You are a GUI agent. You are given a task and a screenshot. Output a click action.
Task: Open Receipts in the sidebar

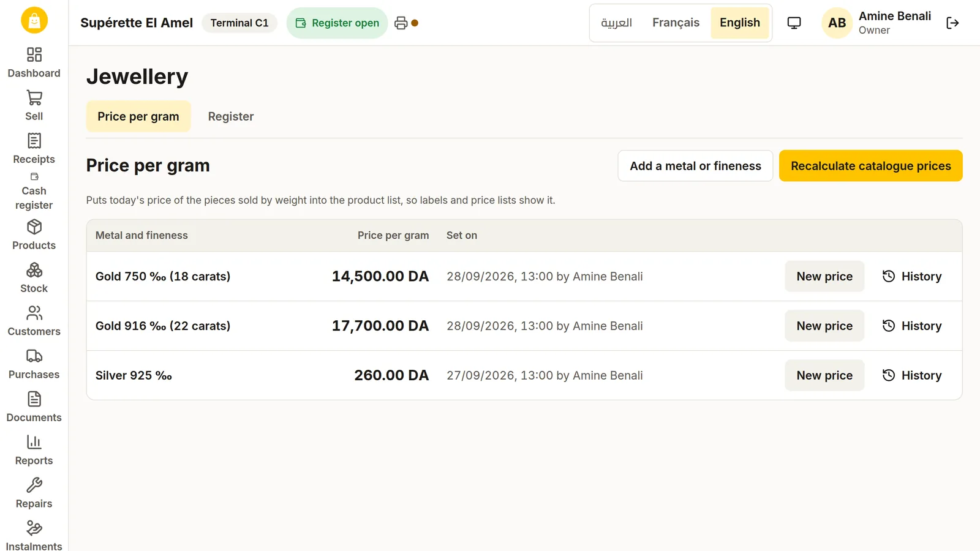click(34, 149)
